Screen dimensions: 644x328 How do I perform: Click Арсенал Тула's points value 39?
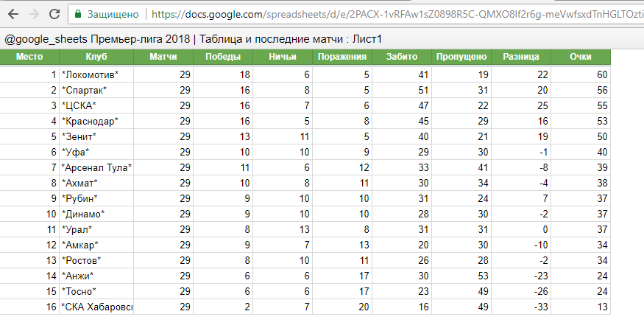click(x=581, y=167)
